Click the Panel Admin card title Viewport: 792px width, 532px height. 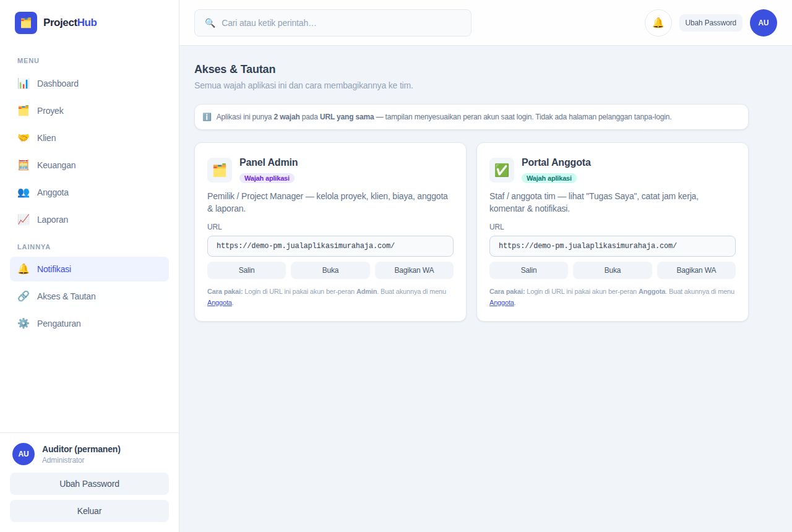269,163
